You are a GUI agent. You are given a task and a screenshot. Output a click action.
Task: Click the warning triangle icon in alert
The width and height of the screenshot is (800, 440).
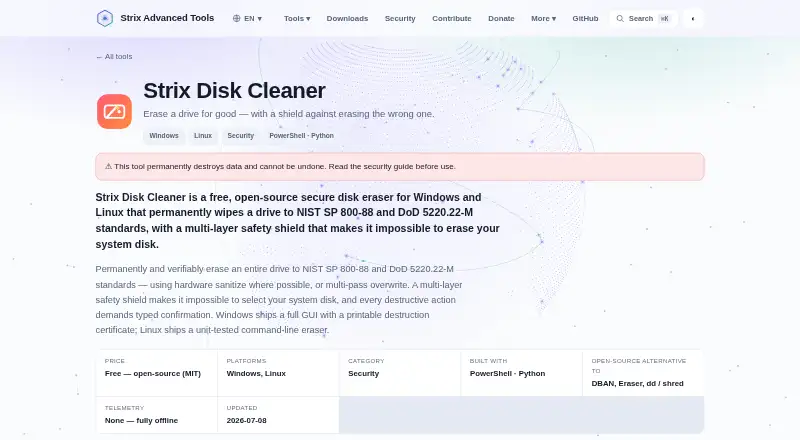(x=108, y=166)
